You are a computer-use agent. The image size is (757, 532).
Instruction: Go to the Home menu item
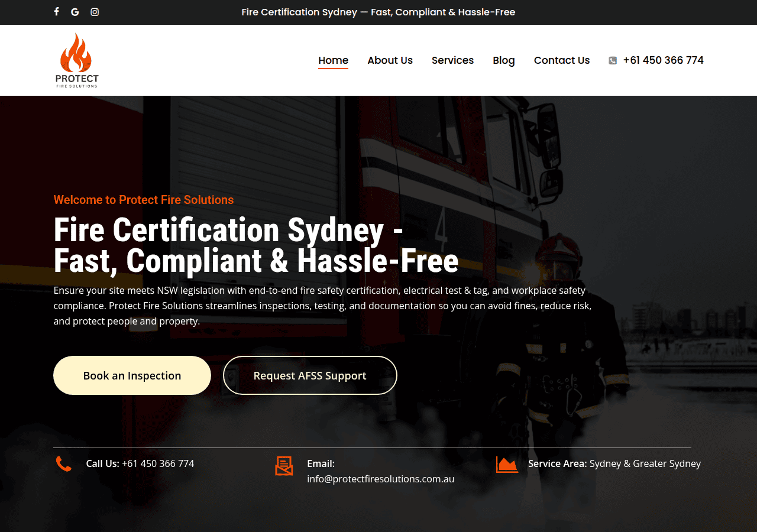pyautogui.click(x=333, y=60)
